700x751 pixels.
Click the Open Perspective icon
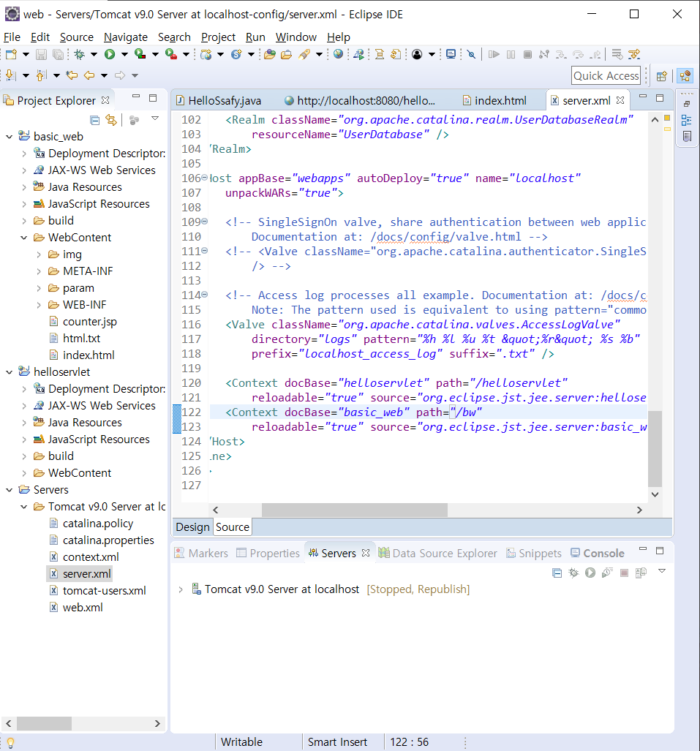coord(662,75)
